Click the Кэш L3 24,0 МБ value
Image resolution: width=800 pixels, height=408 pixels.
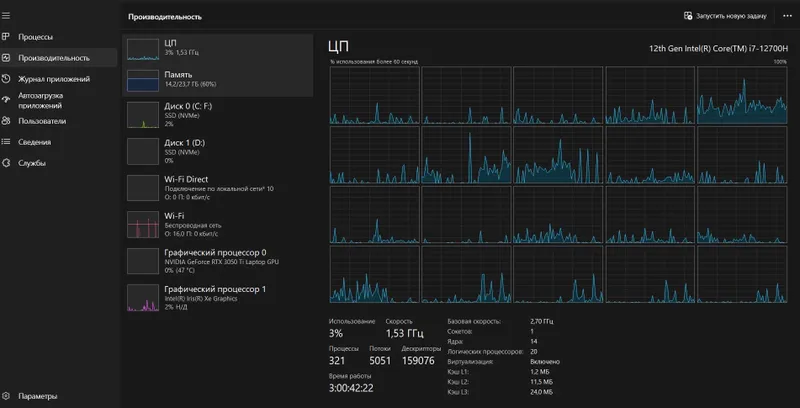541,392
